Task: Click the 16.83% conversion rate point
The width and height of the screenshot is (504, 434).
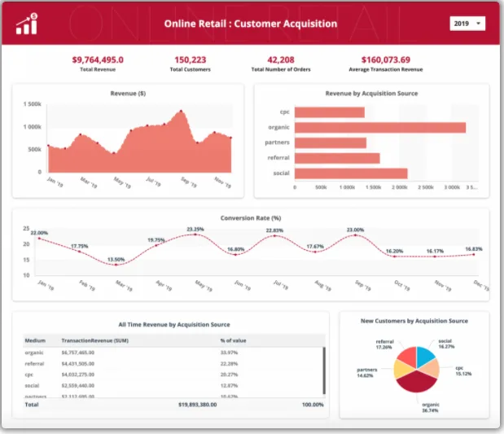Action: 473,254
